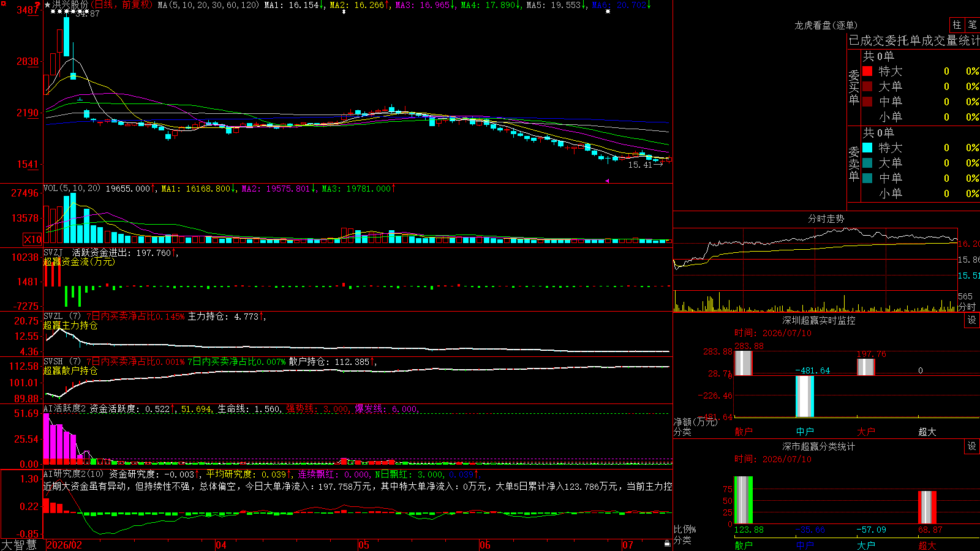
Task: Click the 小单 row under 委卖单
Action: click(x=921, y=193)
